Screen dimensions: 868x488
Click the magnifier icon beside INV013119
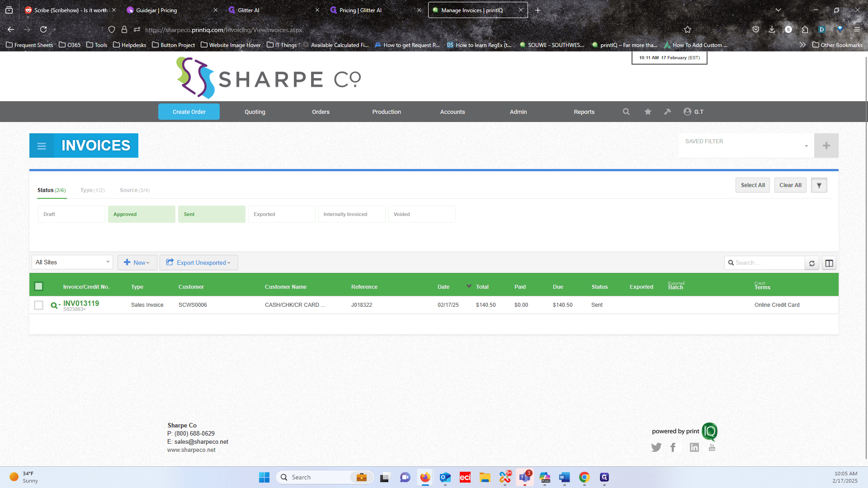(54, 305)
